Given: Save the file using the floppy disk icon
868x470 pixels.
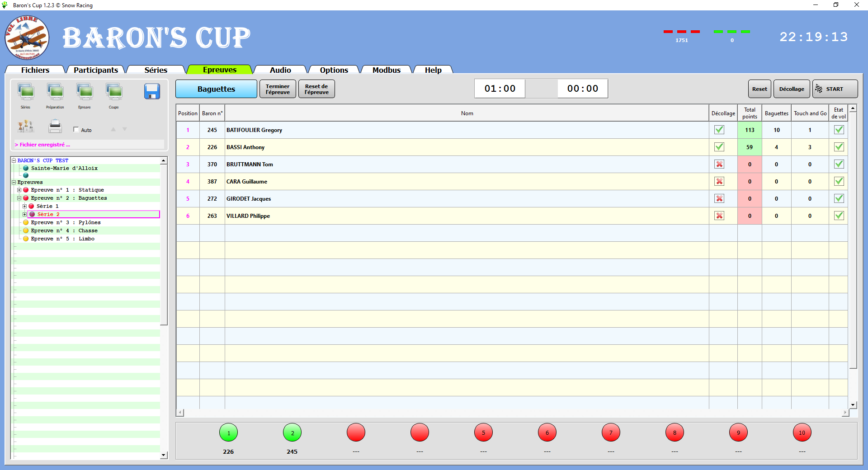Looking at the screenshot, I should pos(152,91).
